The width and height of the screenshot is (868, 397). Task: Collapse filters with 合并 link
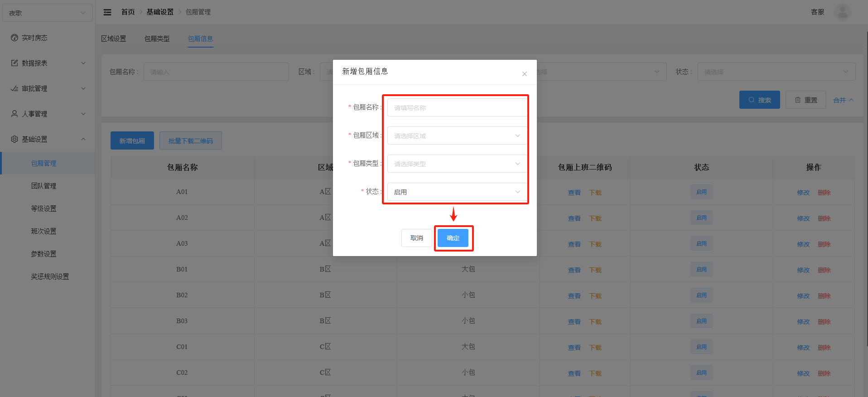843,100
